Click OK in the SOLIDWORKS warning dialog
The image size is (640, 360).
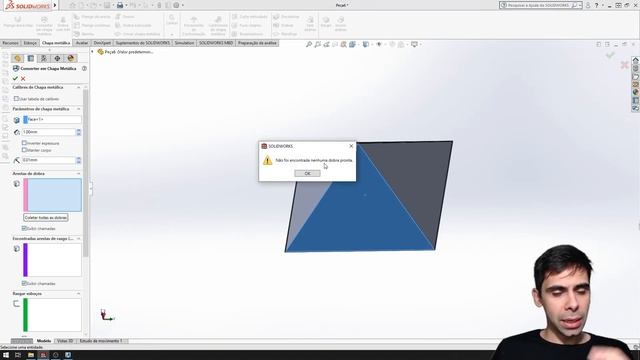[x=307, y=173]
